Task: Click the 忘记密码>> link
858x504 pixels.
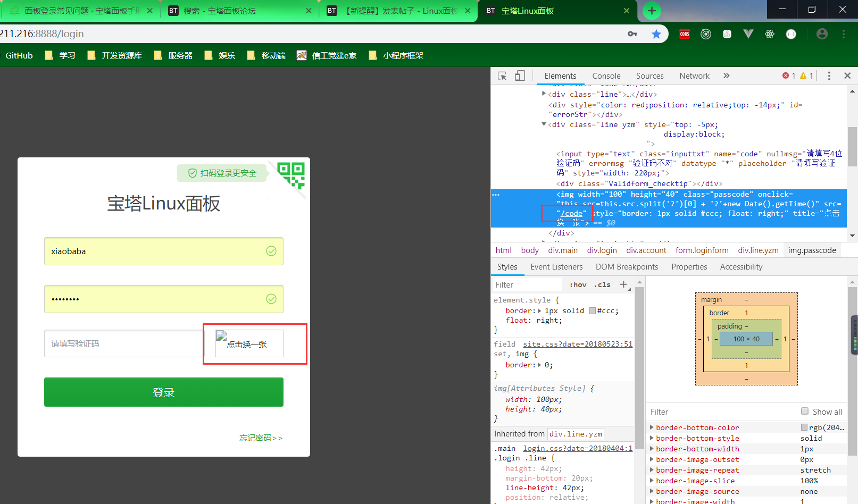Action: (261, 438)
